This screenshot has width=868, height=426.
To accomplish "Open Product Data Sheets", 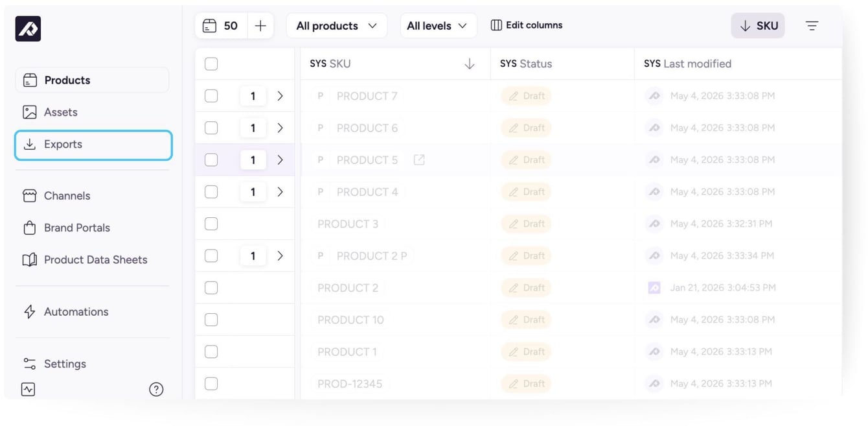I will 92,260.
